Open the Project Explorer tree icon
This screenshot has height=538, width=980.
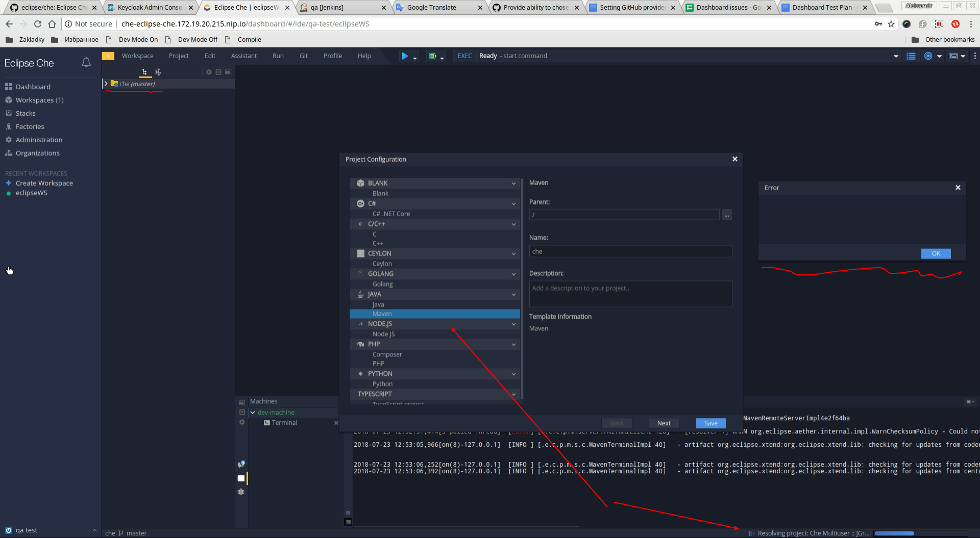click(x=144, y=72)
